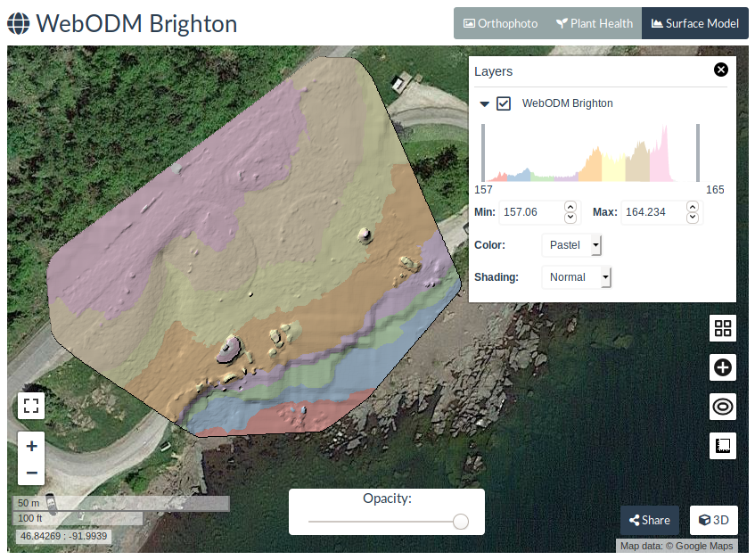The height and width of the screenshot is (560, 755).
Task: Decrease the Max value with down arrow
Action: tap(693, 218)
